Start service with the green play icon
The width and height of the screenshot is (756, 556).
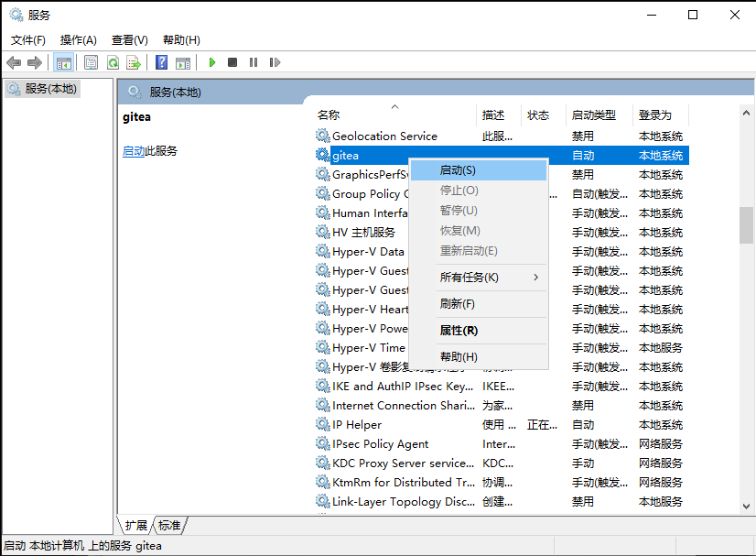(211, 62)
